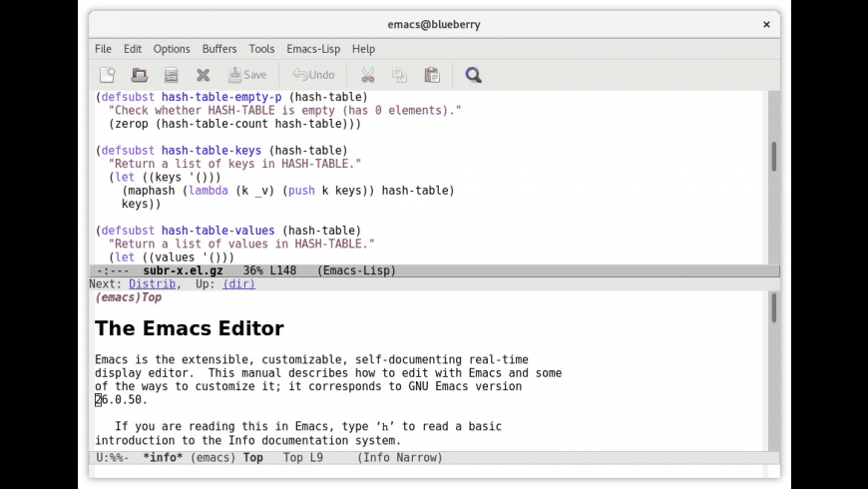
Task: Click the lambda keyword in hash-table-keys
Action: 209,191
